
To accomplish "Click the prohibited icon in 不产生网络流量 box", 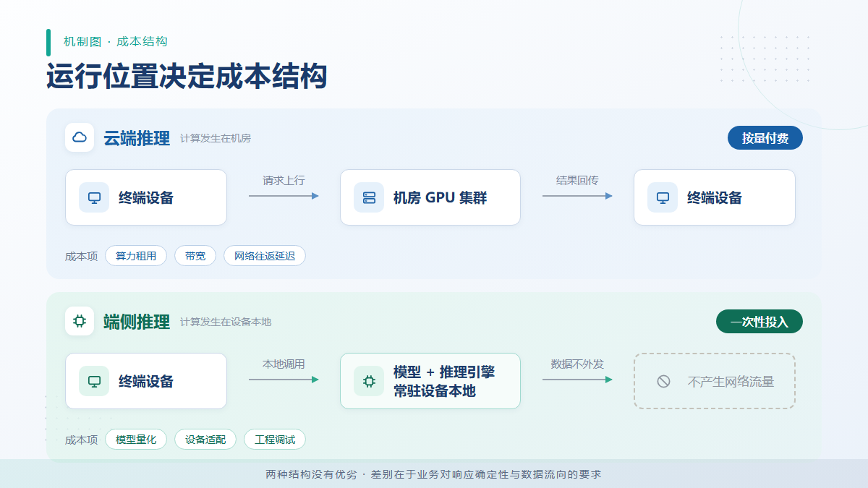I will point(663,381).
